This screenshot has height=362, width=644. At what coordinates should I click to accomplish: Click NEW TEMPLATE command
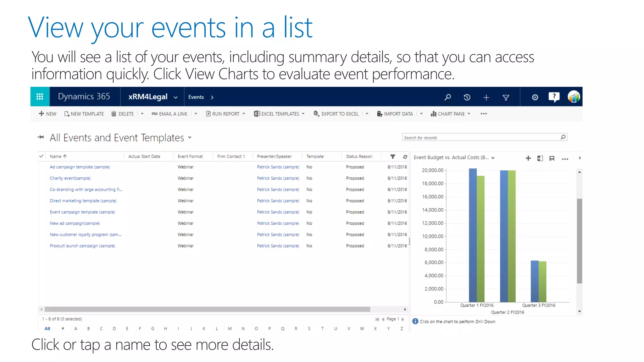pyautogui.click(x=84, y=114)
